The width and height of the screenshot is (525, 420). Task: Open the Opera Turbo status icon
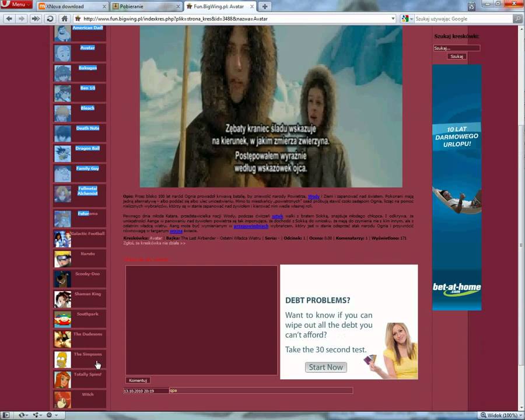pos(51,415)
